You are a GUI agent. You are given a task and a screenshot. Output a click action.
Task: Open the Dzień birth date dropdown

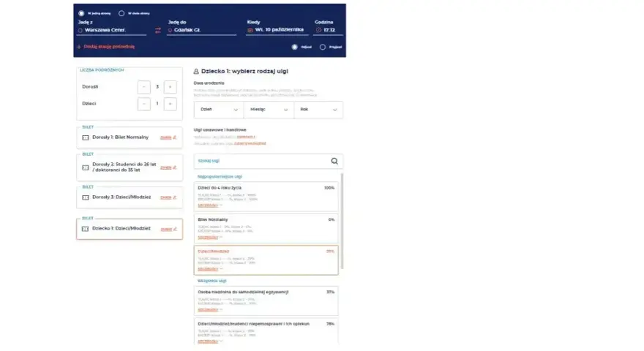[219, 110]
